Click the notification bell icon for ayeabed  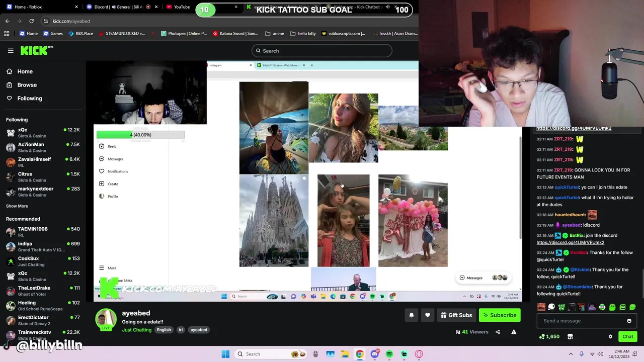coord(411,315)
